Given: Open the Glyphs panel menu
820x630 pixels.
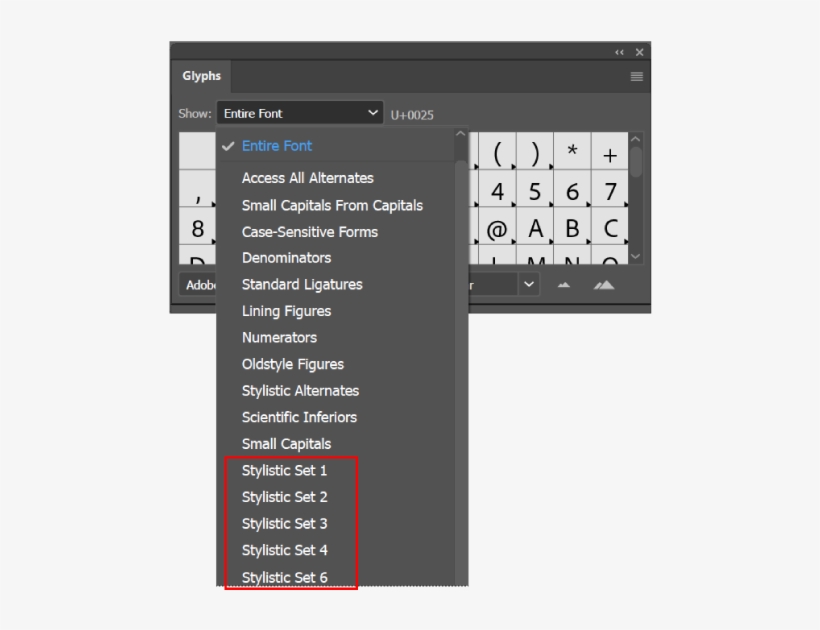Looking at the screenshot, I should [x=635, y=76].
